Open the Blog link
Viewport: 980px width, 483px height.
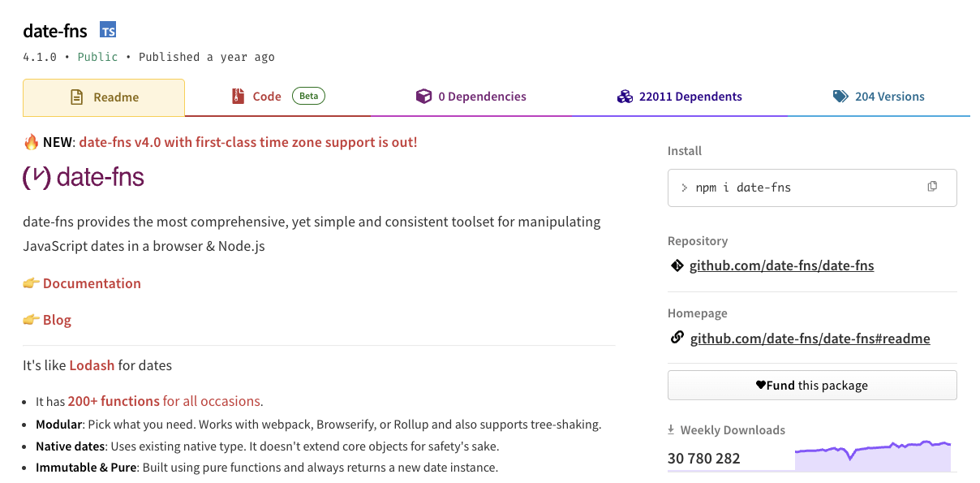(57, 320)
